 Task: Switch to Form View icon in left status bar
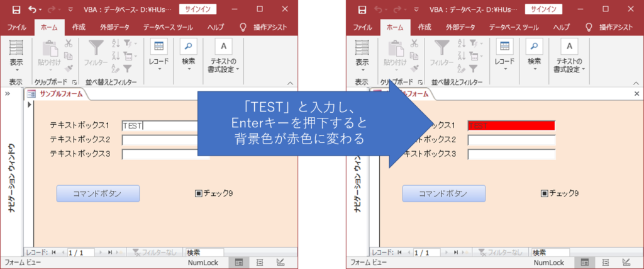coord(240,263)
